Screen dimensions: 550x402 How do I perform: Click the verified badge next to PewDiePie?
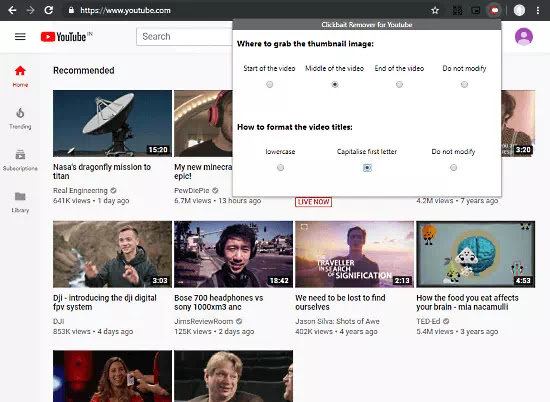pos(215,190)
